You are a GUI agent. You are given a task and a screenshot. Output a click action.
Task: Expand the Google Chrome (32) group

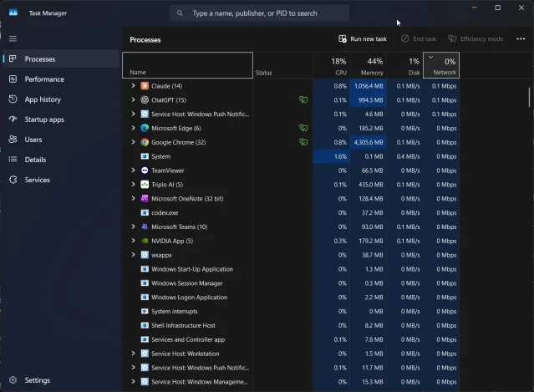[x=133, y=142]
